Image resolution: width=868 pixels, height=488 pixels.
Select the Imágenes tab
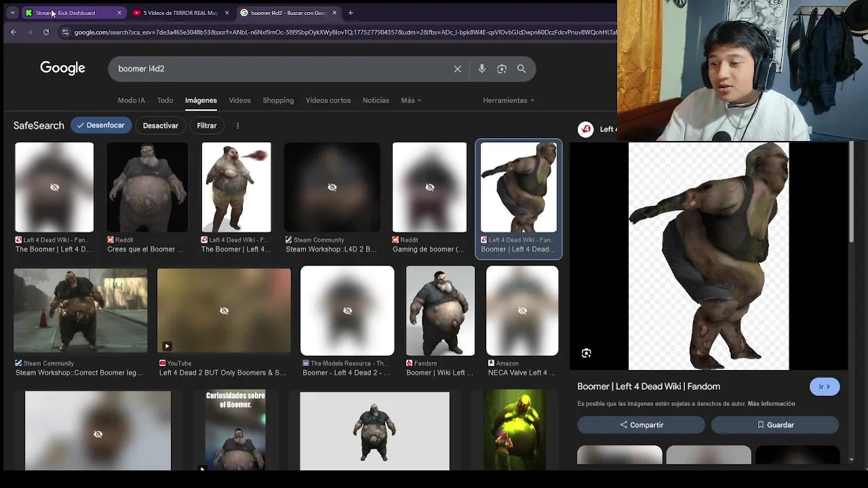coord(201,100)
